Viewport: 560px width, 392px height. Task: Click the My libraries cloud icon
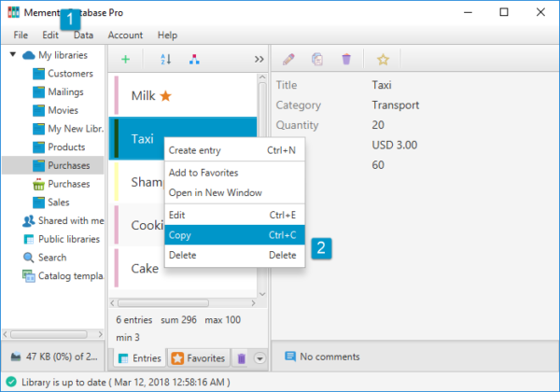pos(29,55)
